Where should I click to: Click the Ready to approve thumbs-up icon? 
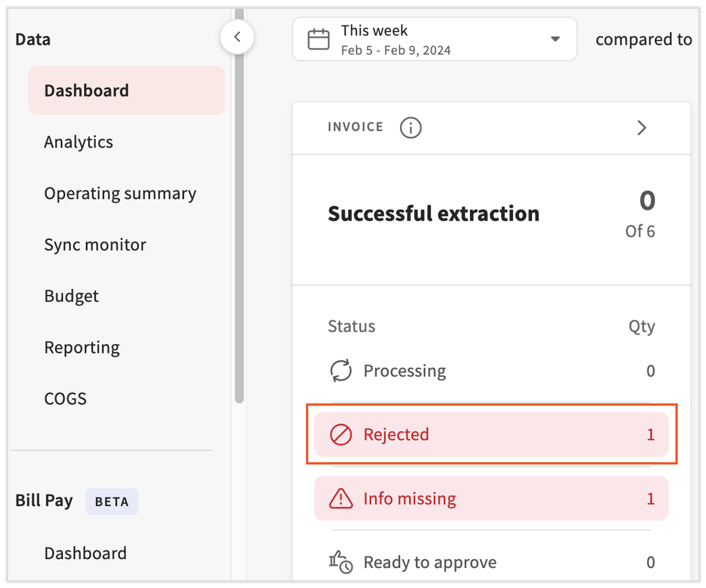[x=340, y=562]
